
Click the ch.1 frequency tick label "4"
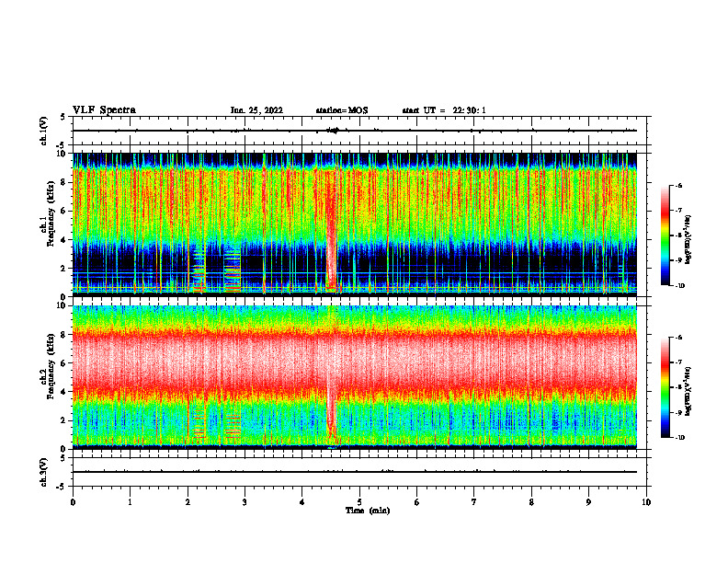tap(64, 240)
